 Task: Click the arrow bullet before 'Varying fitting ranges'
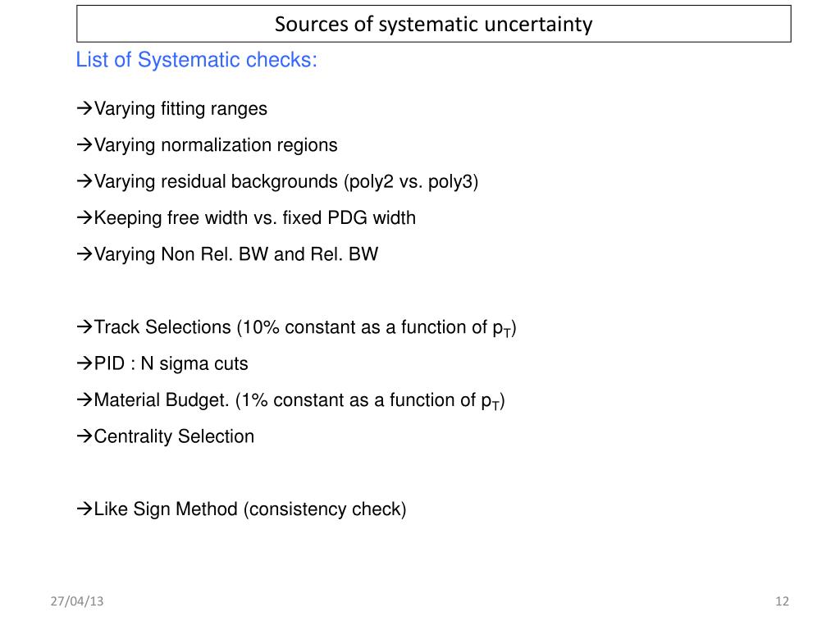84,109
